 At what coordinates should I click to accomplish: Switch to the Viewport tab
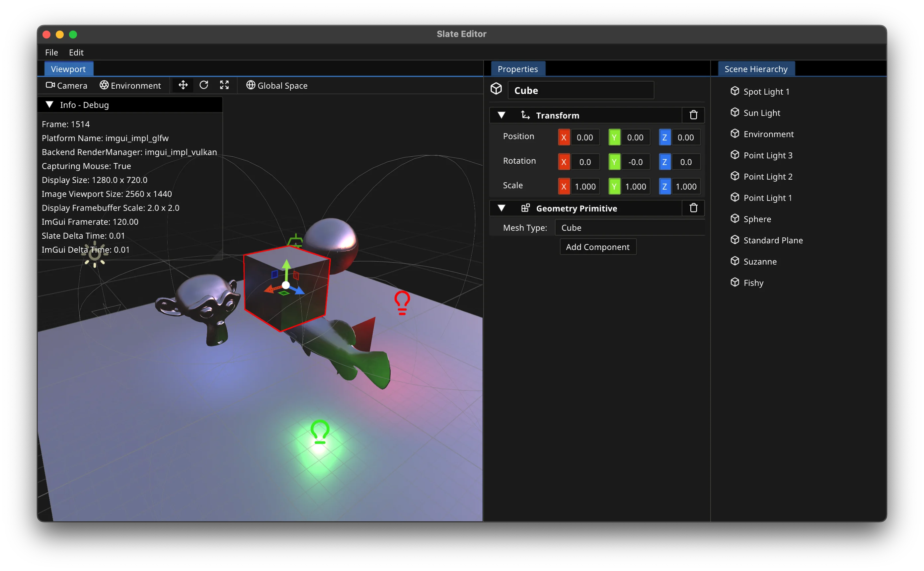click(x=69, y=69)
